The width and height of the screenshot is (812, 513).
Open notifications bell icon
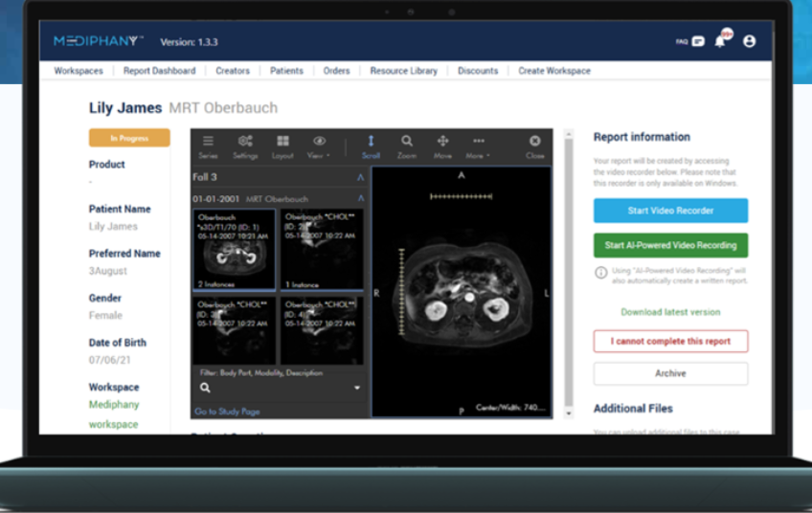pyautogui.click(x=721, y=41)
